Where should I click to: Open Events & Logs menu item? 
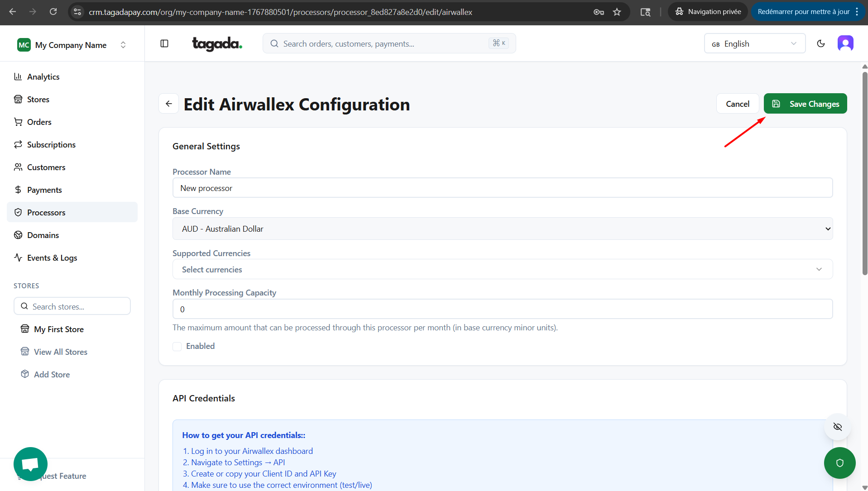coord(52,258)
